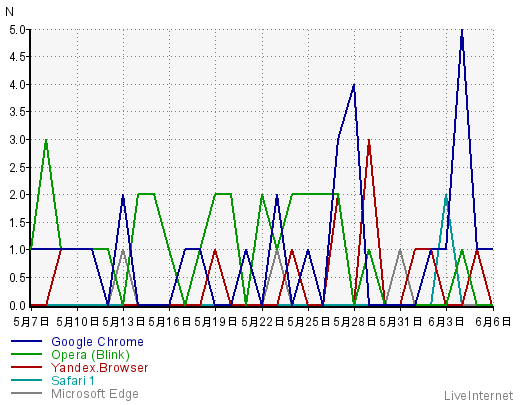Click the teal Safari legend line

click(26, 380)
